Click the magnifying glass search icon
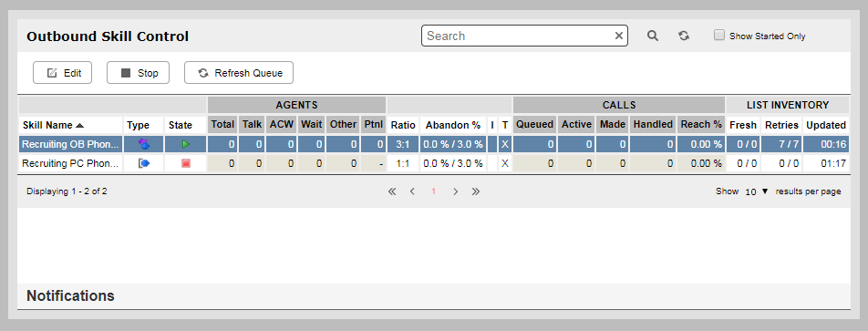868x331 pixels. pos(653,36)
